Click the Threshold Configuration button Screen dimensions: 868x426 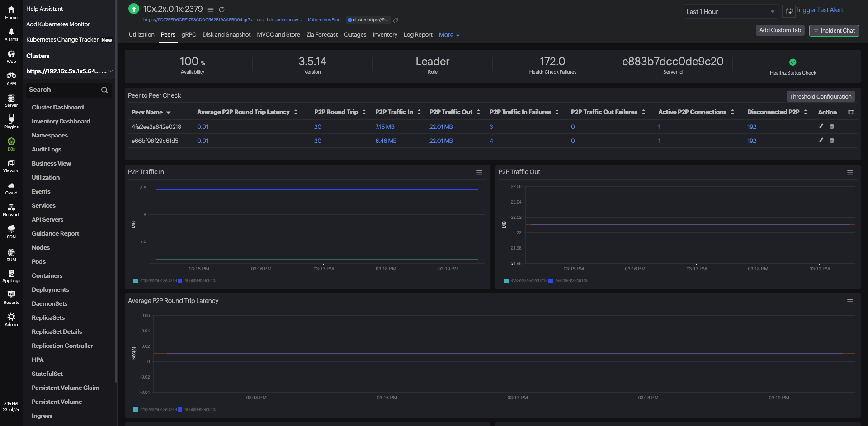point(820,96)
